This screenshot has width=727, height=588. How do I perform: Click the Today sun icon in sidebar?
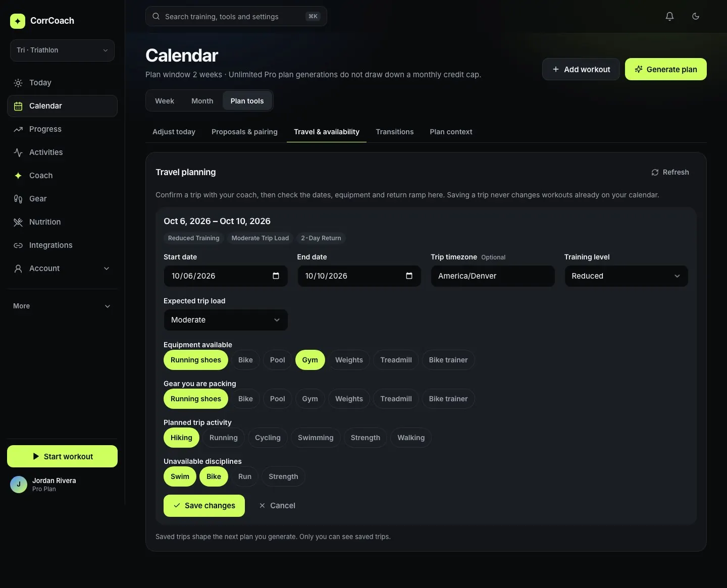click(18, 83)
